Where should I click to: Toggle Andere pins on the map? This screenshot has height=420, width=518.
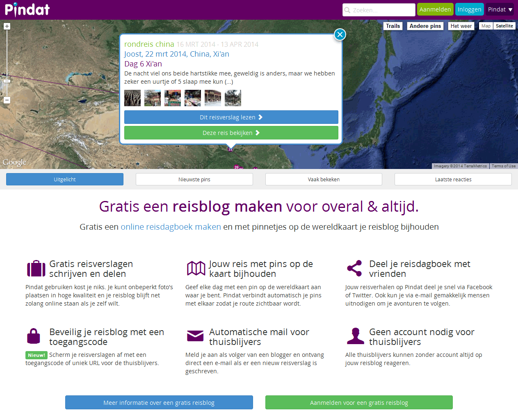point(425,26)
